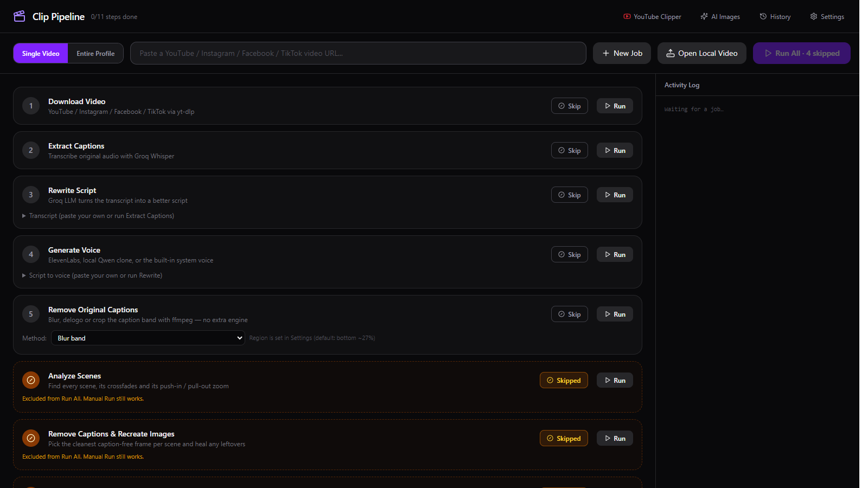Run the Rewrite Script step

615,195
